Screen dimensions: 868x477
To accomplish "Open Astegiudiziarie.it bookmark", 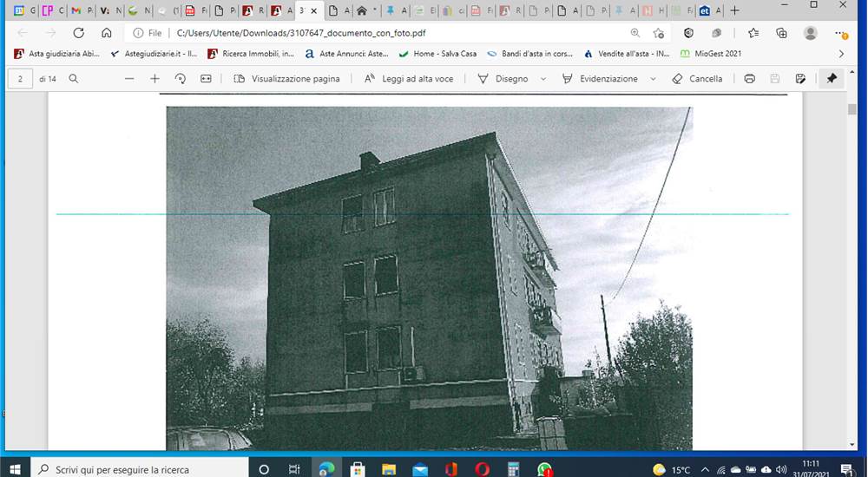I will [x=154, y=54].
